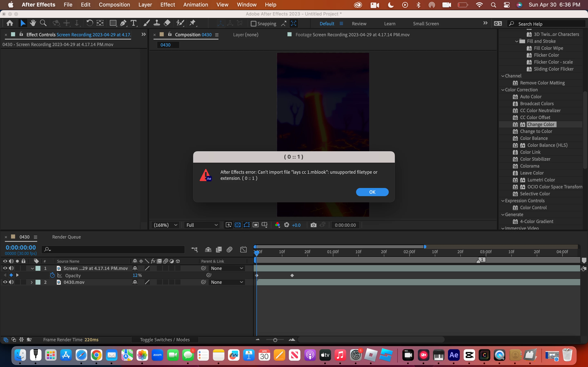This screenshot has height=367, width=588.
Task: Click the timeline zoom slider handle
Action: coord(275,340)
